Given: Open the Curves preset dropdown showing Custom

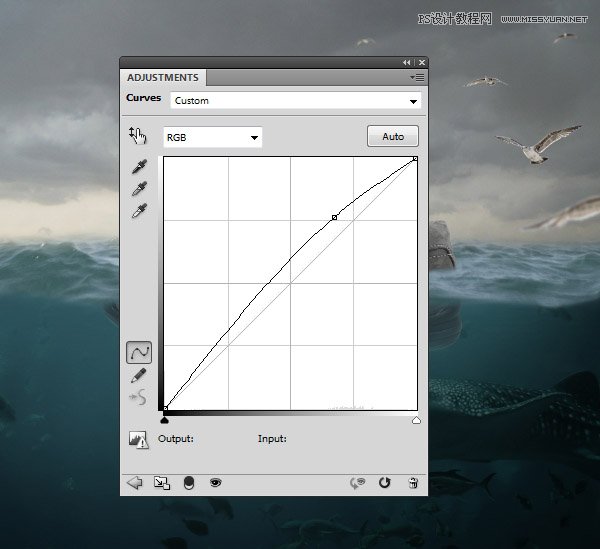Looking at the screenshot, I should (295, 101).
